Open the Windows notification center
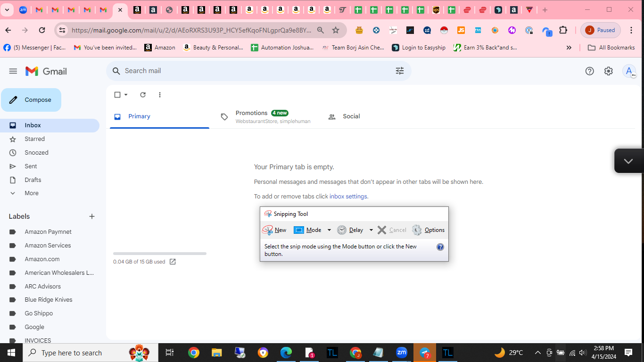 point(628,353)
